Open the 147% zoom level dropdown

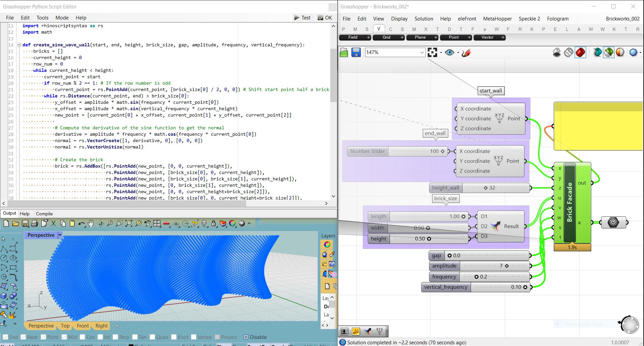tap(422, 52)
